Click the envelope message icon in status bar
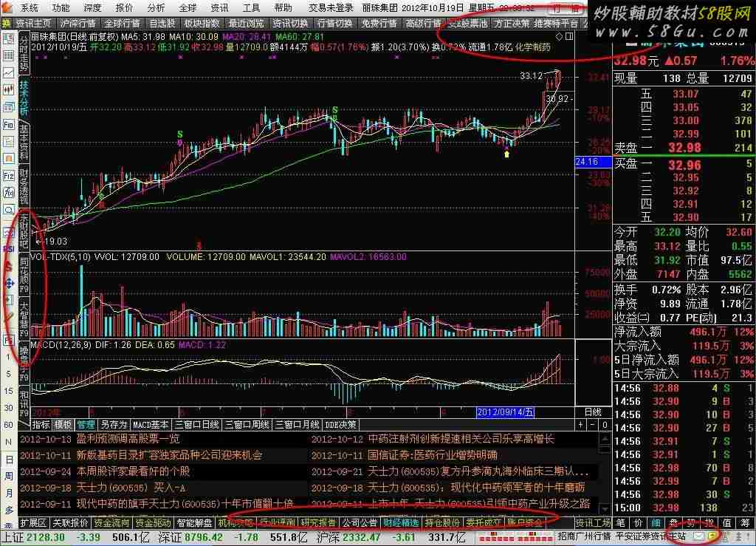Screen dimensions: 756x546 (x=698, y=536)
